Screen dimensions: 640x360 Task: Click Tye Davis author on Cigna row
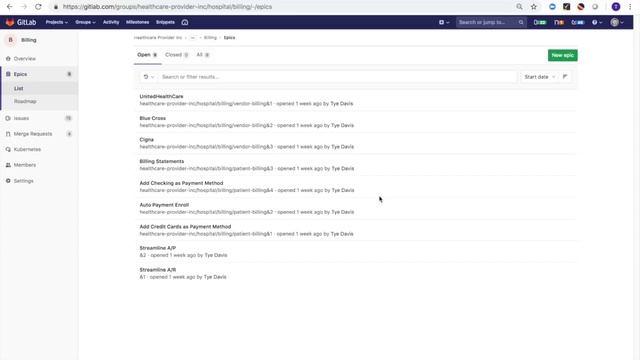(342, 147)
